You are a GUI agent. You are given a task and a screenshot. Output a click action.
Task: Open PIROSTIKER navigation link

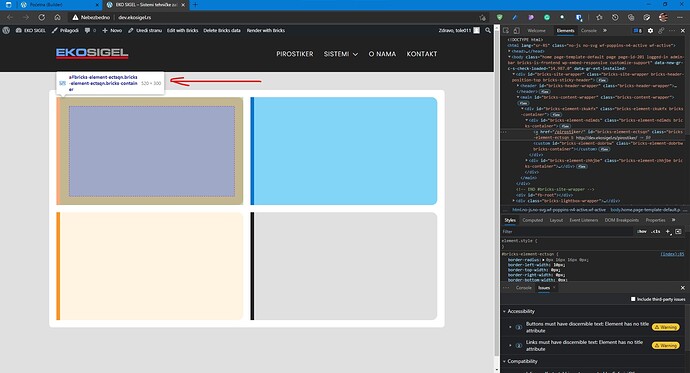(x=295, y=54)
